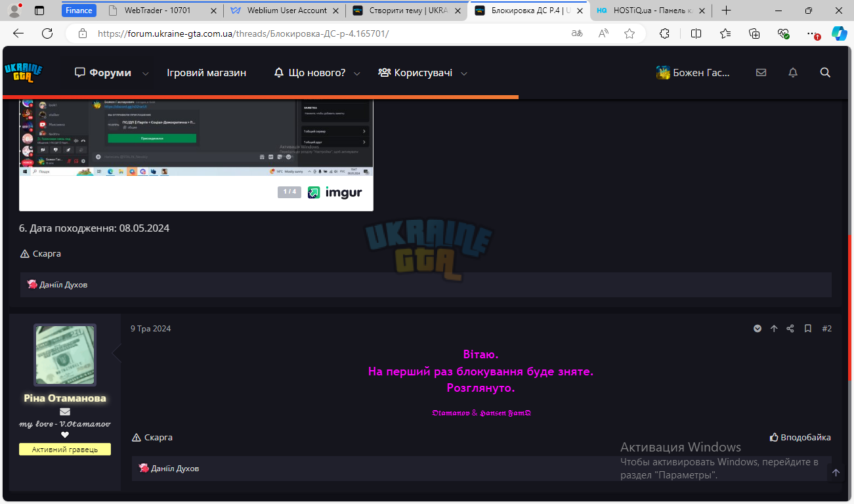Like post #2 with Вподобайка button
Screen dimensions: 854x504
point(800,437)
